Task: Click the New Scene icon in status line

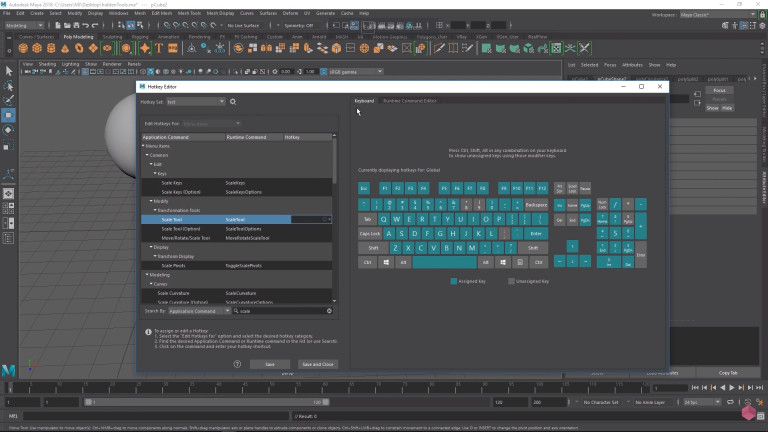Action: [x=58, y=25]
